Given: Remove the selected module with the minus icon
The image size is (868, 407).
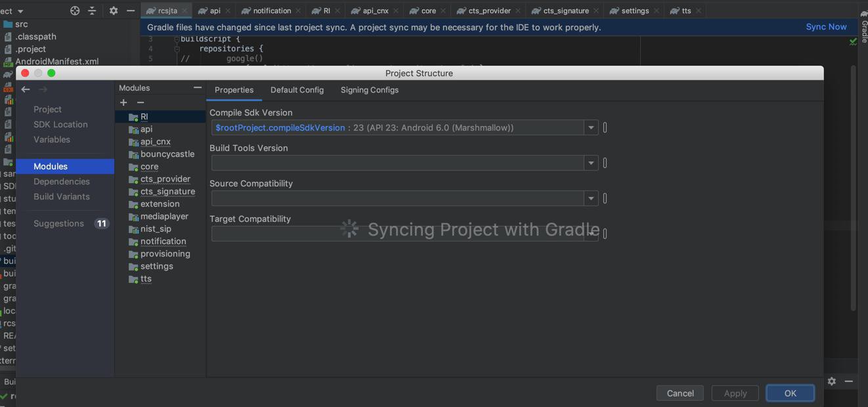Looking at the screenshot, I should [x=141, y=102].
